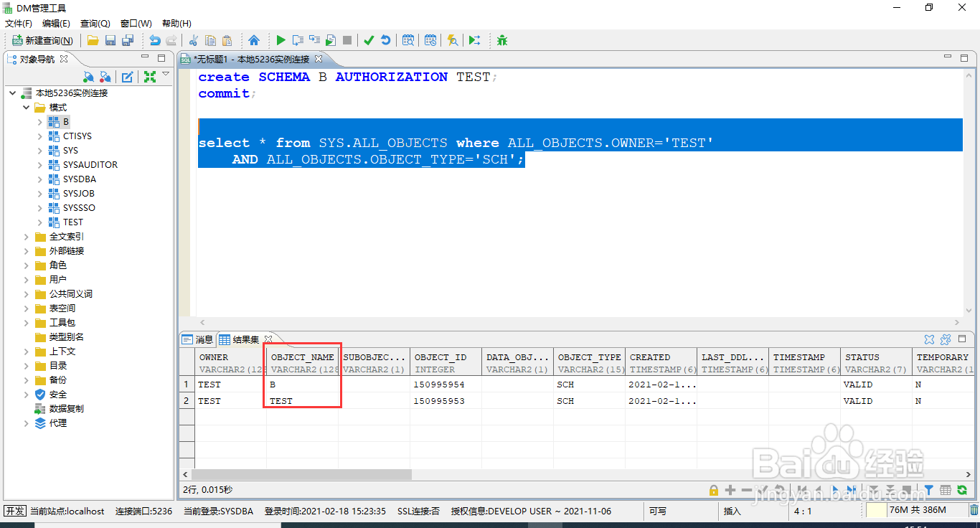
Task: Commit transaction with green checkmark icon
Action: (369, 40)
